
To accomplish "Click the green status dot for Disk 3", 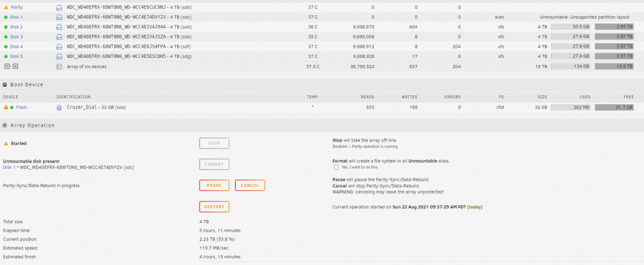I will (6, 37).
